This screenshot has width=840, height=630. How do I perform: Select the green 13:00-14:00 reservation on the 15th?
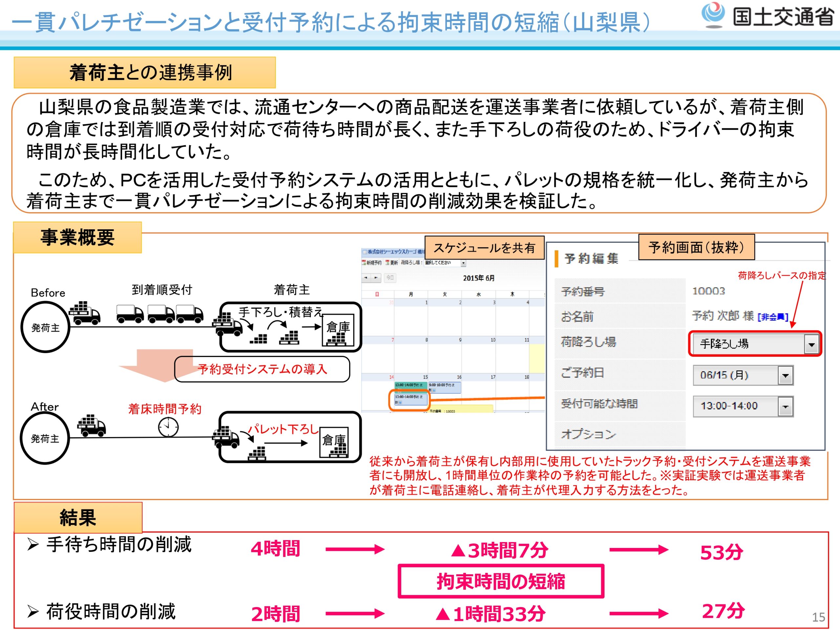click(410, 385)
